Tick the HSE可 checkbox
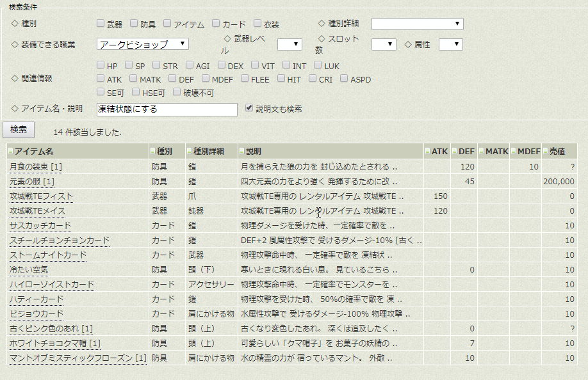This screenshot has height=380, width=588. [x=136, y=91]
